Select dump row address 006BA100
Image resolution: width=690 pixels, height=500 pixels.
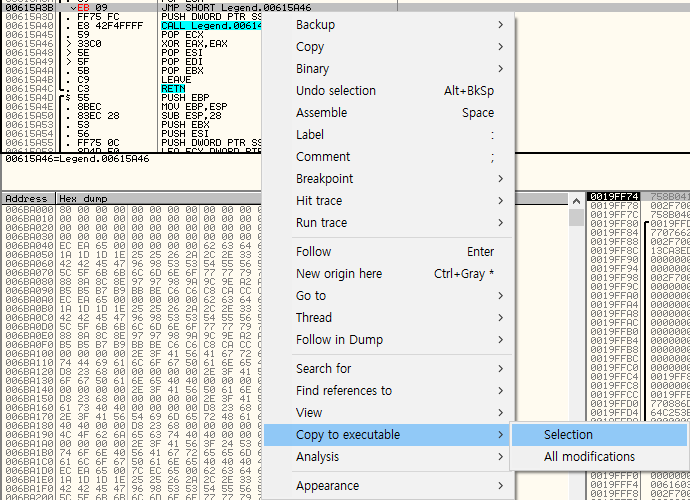(29, 354)
